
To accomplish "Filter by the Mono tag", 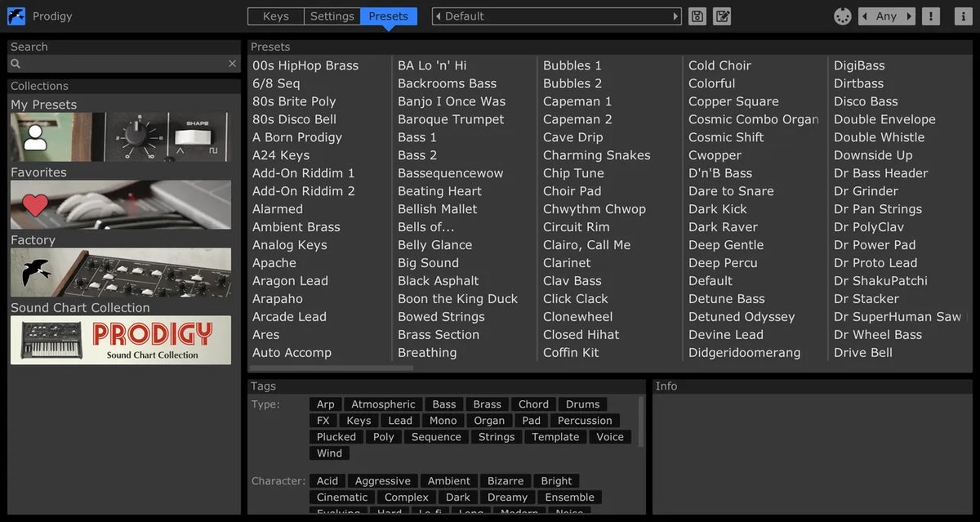I will point(443,421).
